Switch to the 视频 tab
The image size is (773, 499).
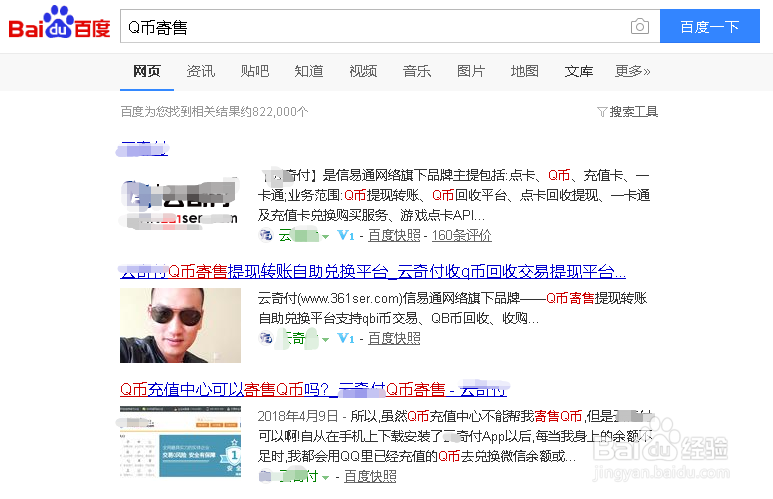(363, 71)
